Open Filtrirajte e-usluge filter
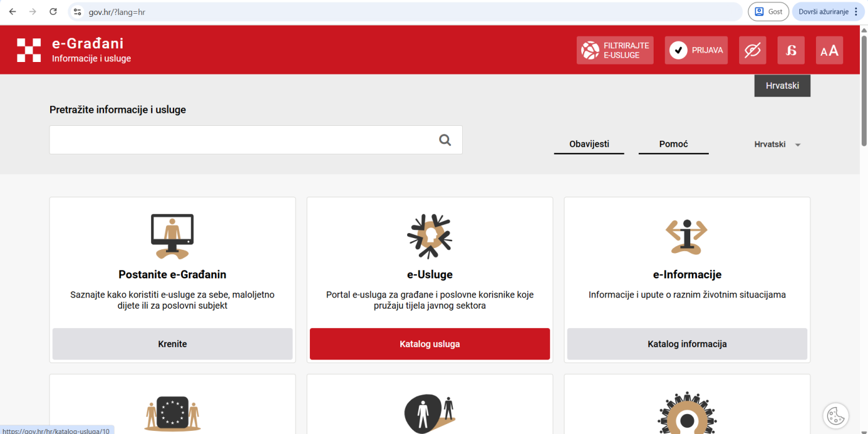The height and width of the screenshot is (434, 868). pyautogui.click(x=615, y=50)
